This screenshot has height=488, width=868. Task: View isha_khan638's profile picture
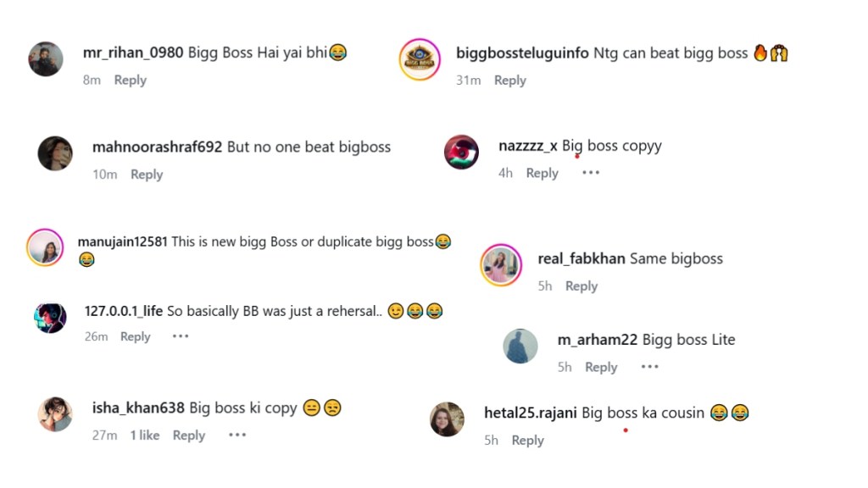click(55, 414)
